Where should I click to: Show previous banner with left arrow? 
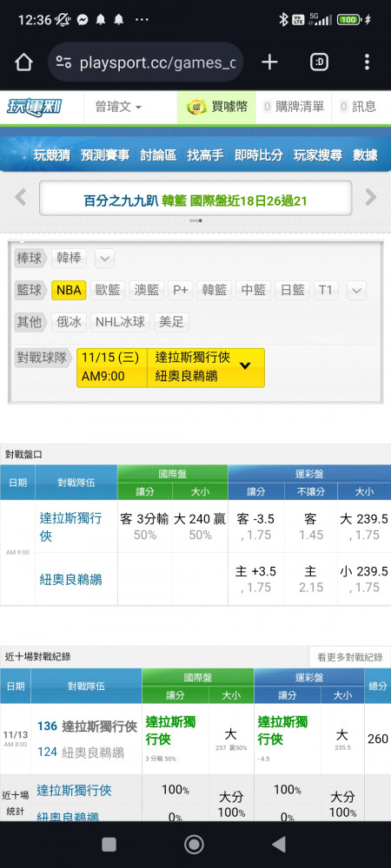(21, 197)
